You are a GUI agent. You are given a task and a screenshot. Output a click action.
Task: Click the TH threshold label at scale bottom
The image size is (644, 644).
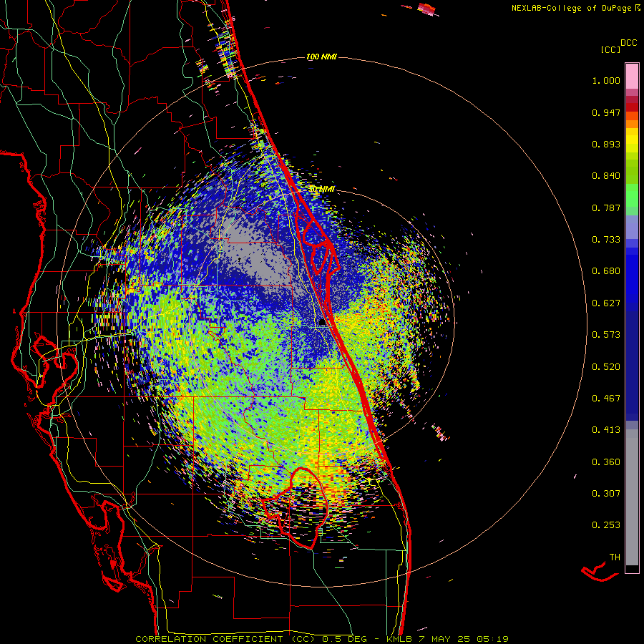615,557
